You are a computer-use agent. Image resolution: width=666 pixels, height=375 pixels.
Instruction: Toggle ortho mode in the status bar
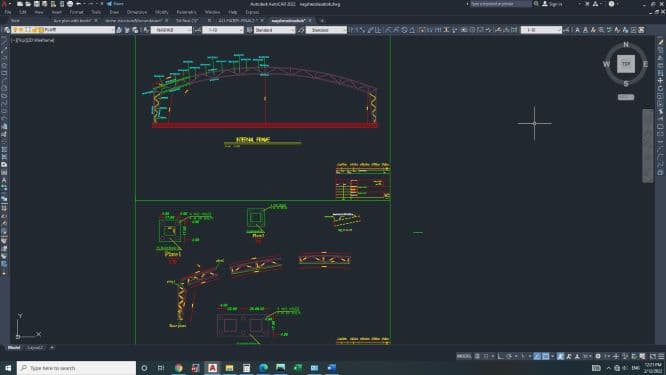point(500,356)
